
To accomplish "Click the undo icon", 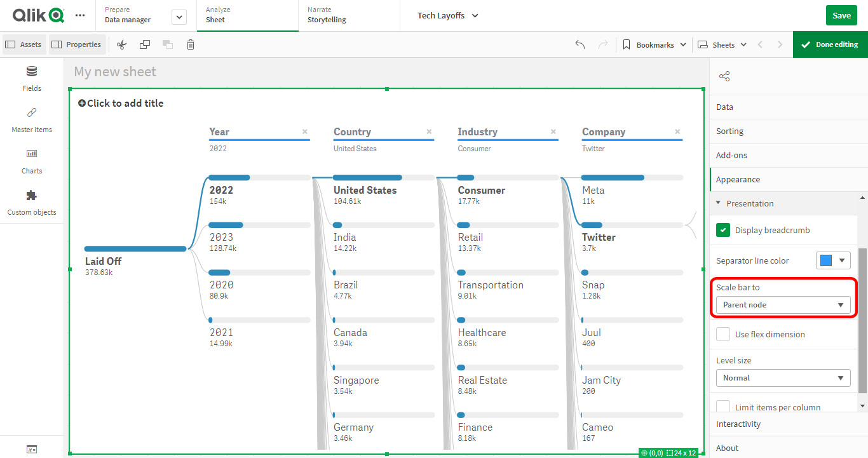I will click(x=579, y=44).
